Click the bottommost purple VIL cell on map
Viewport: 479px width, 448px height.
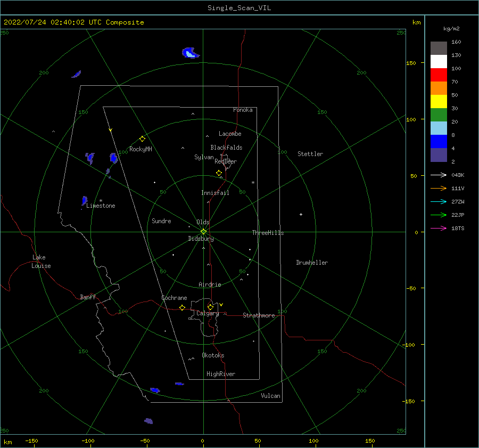coord(148,421)
